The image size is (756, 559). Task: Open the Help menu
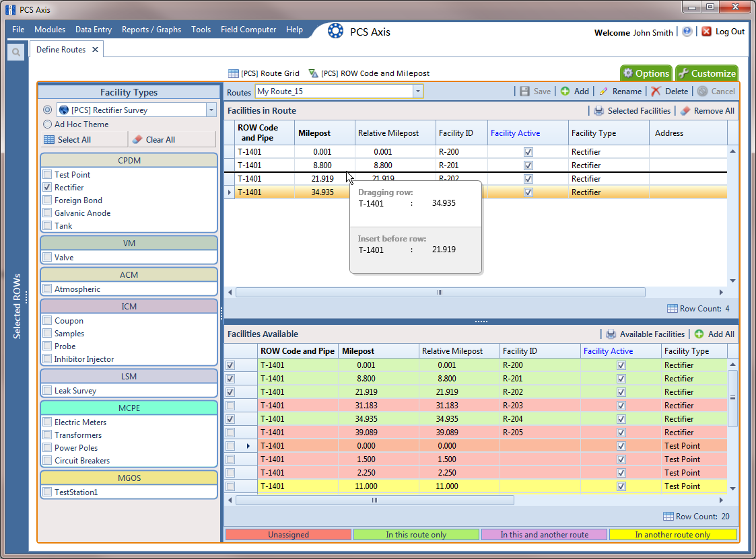[295, 30]
